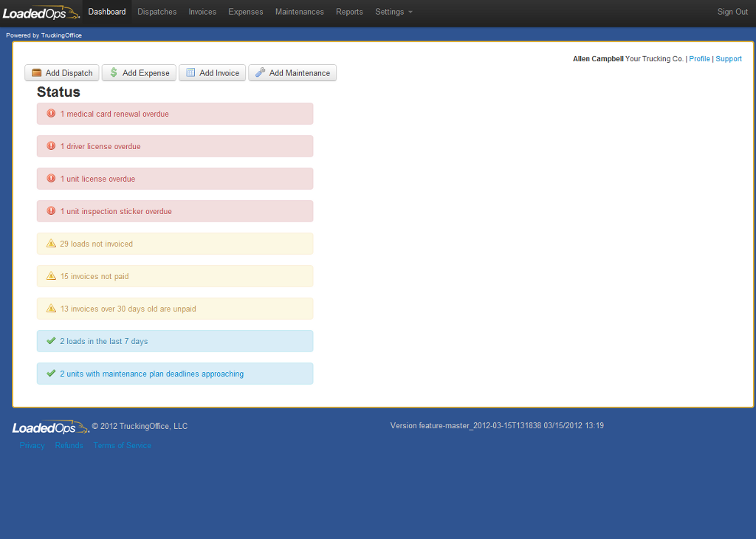Open the Profile link
The height and width of the screenshot is (539, 756).
pyautogui.click(x=699, y=59)
